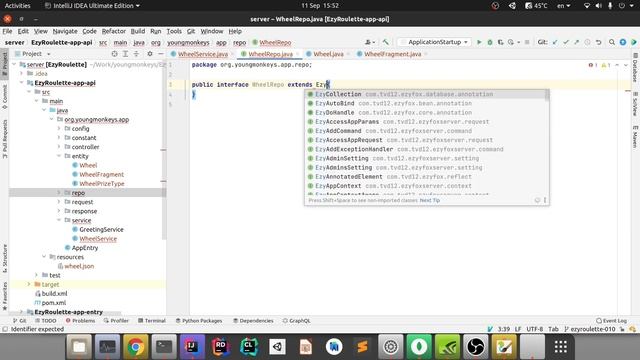Rollback changes with the undo arrow icon
This screenshot has height=360, width=640.
click(x=598, y=42)
